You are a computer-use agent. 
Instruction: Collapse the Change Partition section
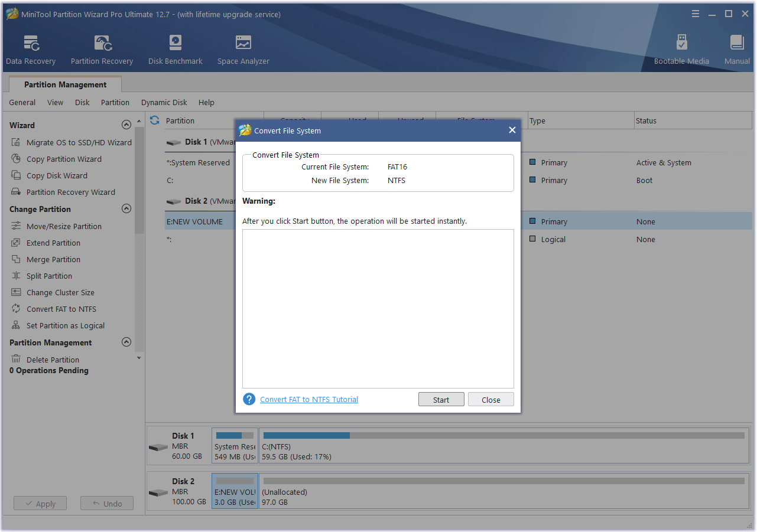(126, 209)
